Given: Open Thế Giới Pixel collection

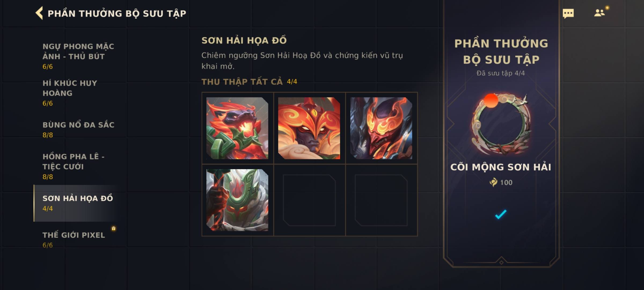Looking at the screenshot, I should pyautogui.click(x=74, y=240).
